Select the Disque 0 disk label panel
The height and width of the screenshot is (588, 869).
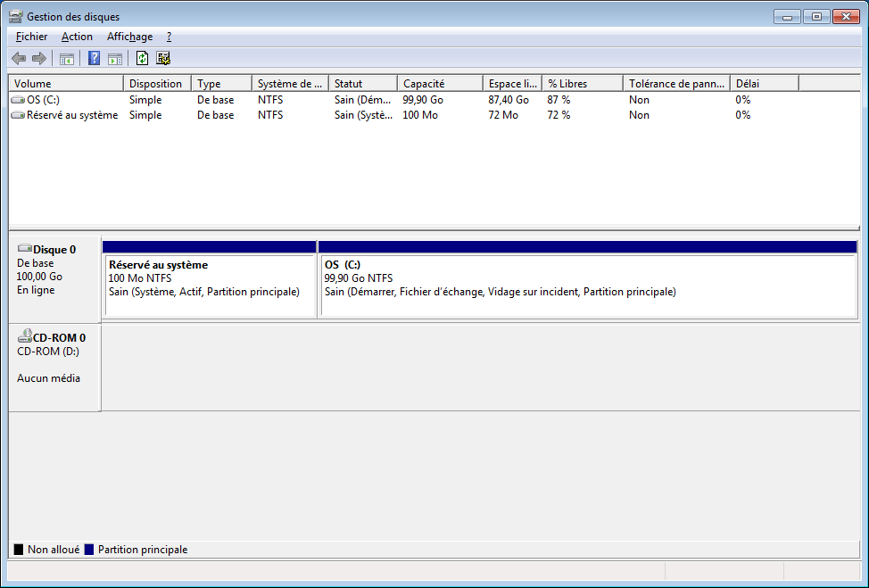54,279
